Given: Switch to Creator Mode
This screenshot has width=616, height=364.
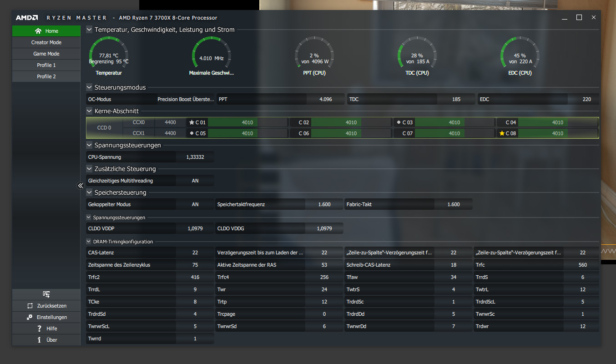Looking at the screenshot, I should click(46, 42).
